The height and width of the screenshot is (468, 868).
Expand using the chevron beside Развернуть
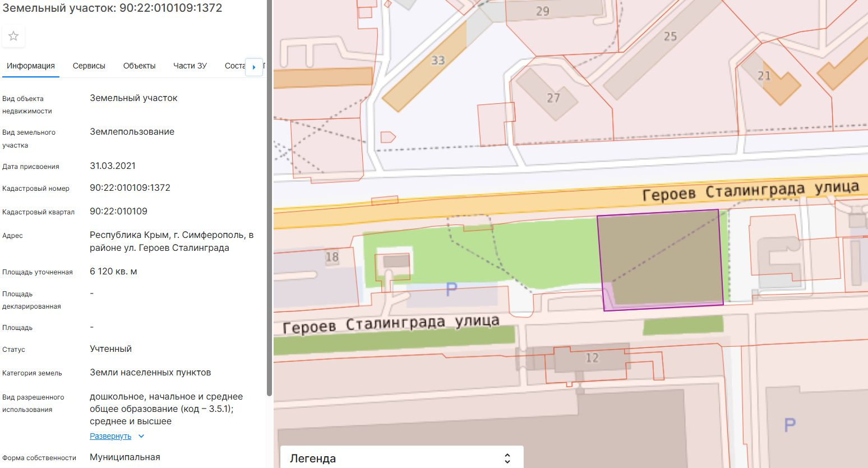point(141,437)
